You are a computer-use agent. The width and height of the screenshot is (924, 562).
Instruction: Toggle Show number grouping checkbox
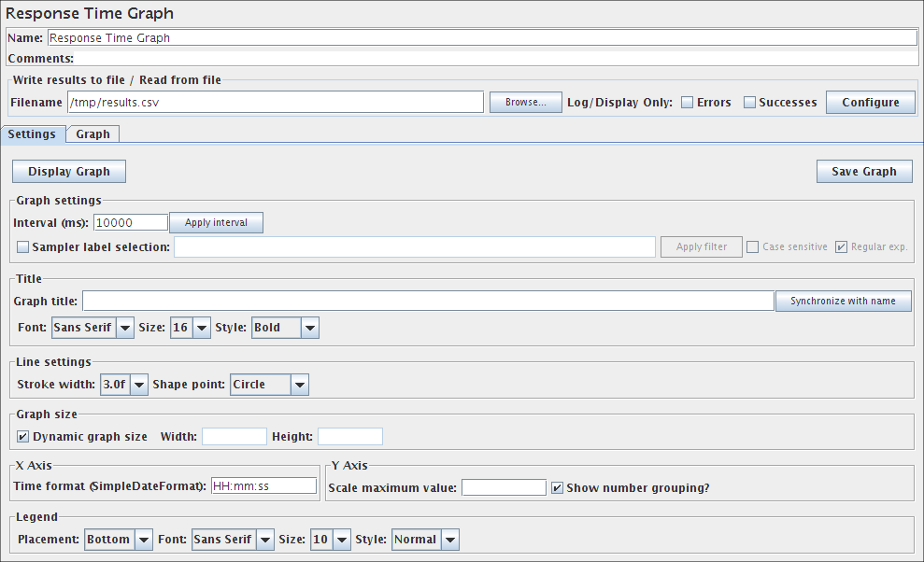click(x=557, y=487)
